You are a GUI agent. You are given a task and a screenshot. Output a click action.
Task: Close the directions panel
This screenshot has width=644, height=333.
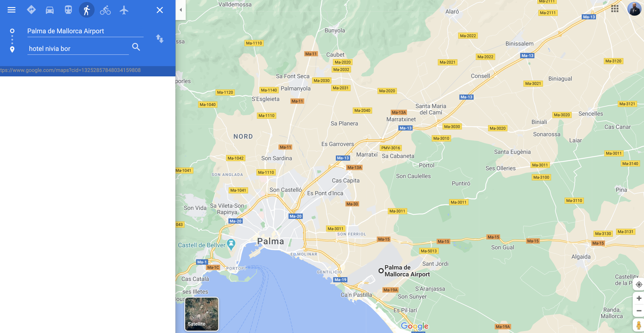click(160, 10)
